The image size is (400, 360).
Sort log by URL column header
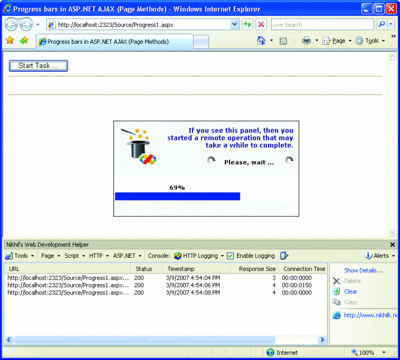(67, 269)
